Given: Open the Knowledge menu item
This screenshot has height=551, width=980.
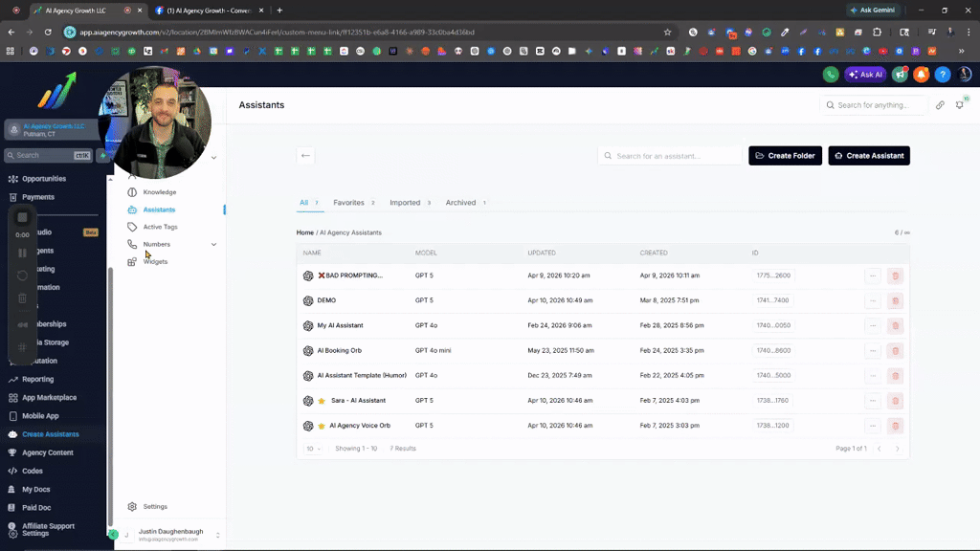Looking at the screenshot, I should click(160, 191).
